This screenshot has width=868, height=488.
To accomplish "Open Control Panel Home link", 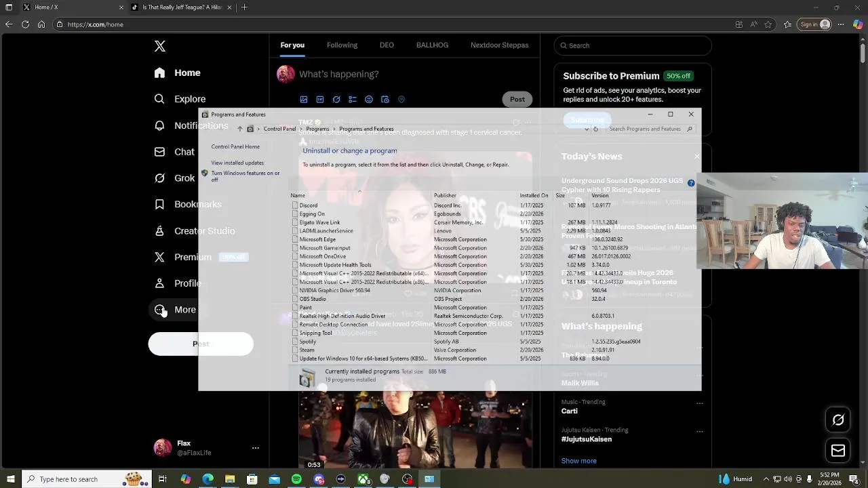I will click(235, 146).
